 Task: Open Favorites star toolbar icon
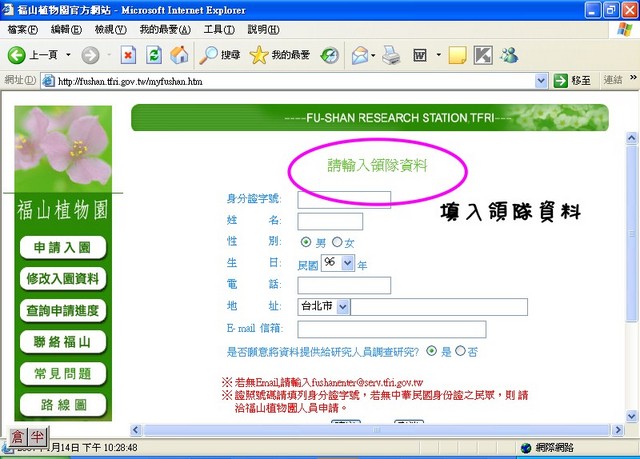pyautogui.click(x=260, y=55)
